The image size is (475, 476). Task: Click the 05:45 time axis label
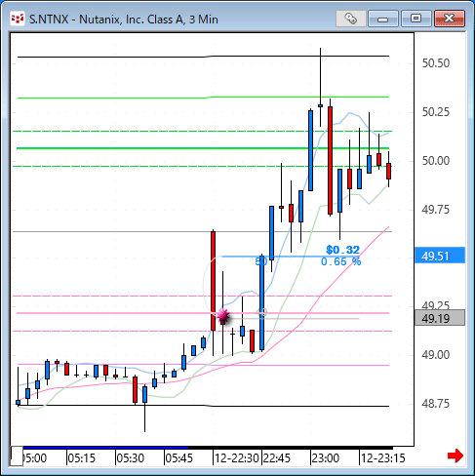(x=179, y=458)
